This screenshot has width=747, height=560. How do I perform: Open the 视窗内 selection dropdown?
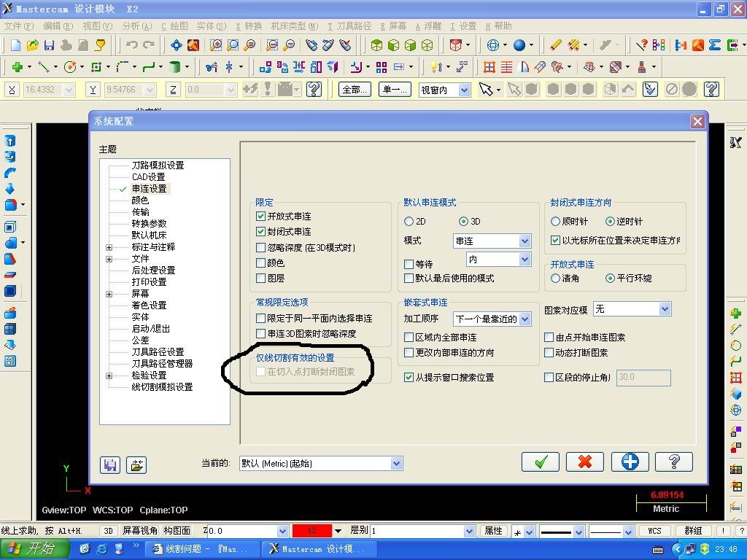pos(465,90)
